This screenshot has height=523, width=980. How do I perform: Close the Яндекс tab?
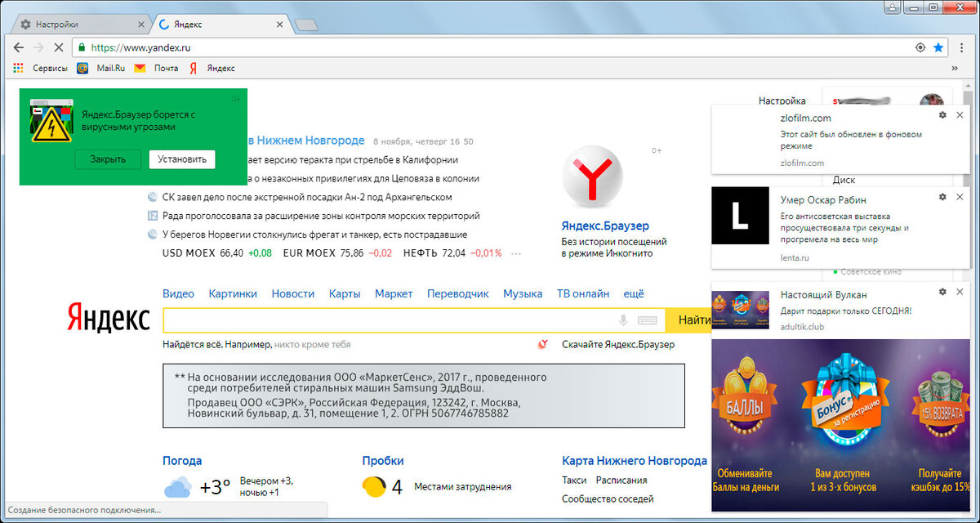[x=280, y=25]
